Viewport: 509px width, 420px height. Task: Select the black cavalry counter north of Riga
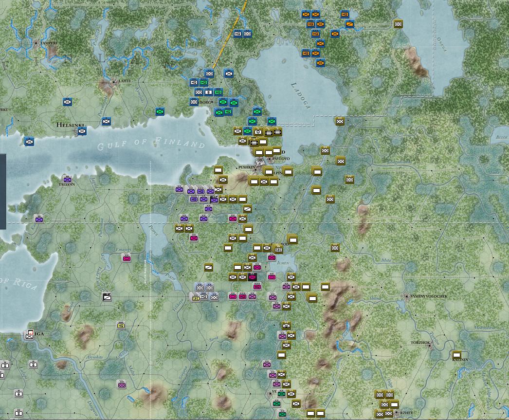(x=107, y=297)
